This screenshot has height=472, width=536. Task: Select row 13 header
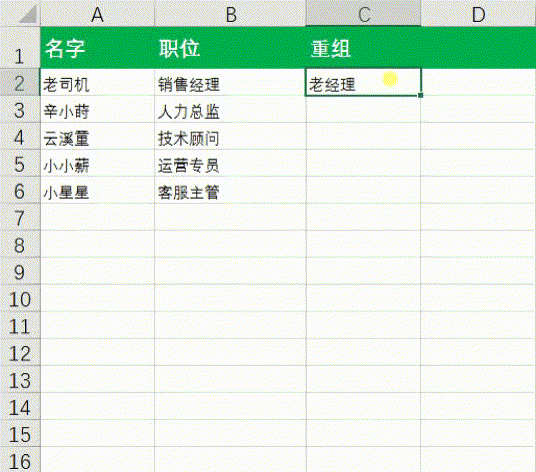pos(20,379)
